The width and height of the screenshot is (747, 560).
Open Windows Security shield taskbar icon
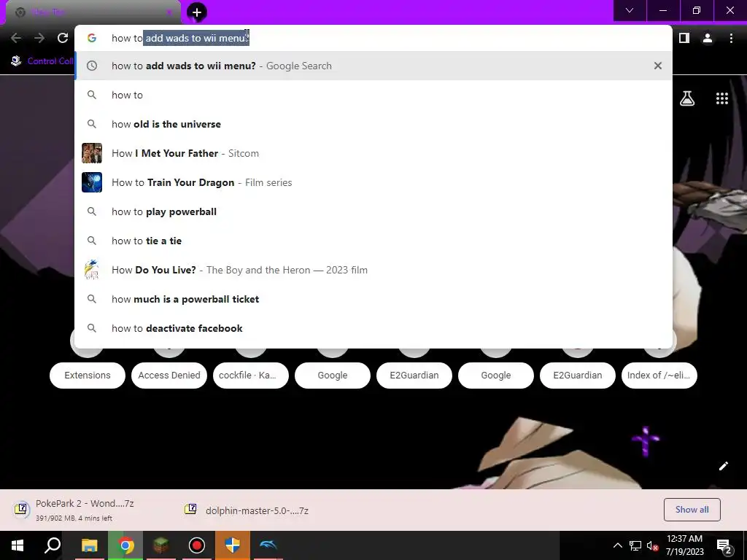coord(233,545)
